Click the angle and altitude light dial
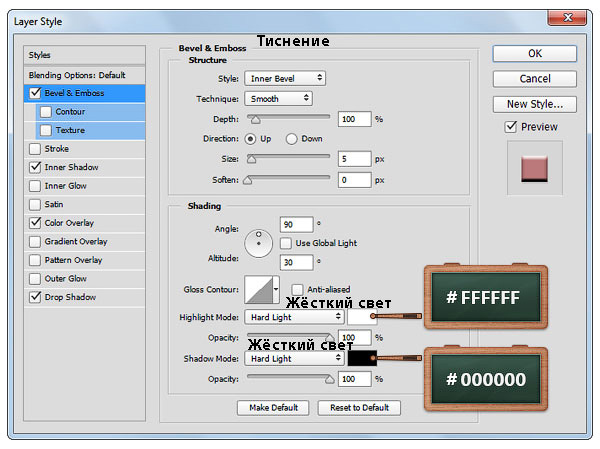 [x=259, y=243]
